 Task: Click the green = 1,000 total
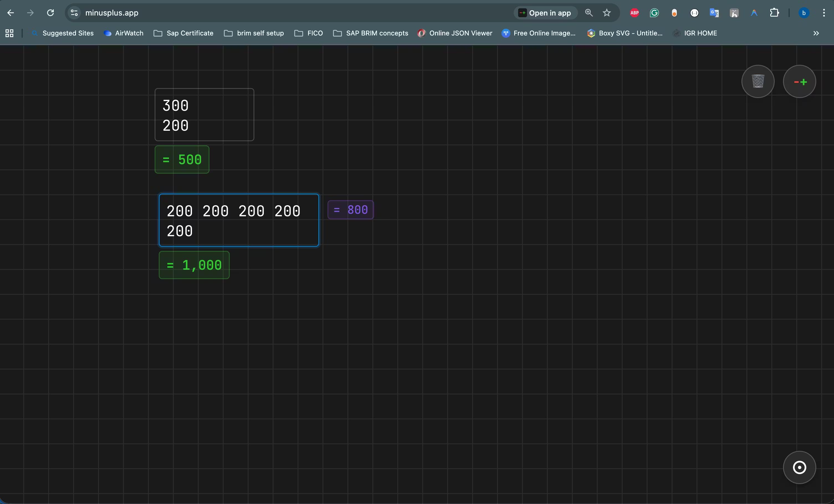[x=194, y=265]
